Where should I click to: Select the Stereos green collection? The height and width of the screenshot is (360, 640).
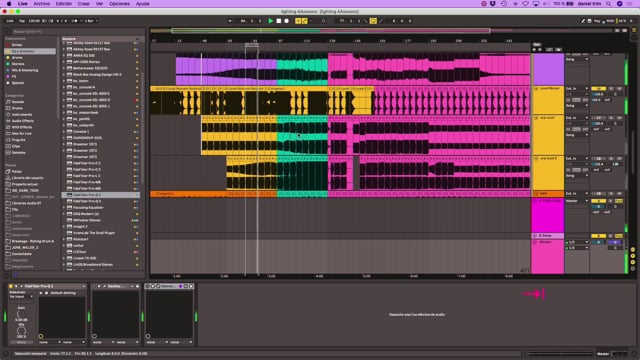coord(18,64)
